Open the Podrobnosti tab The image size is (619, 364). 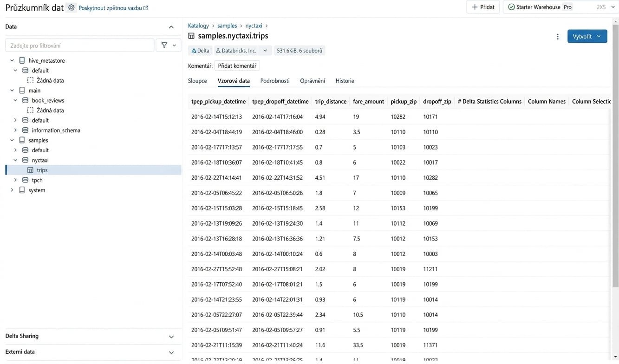click(275, 81)
